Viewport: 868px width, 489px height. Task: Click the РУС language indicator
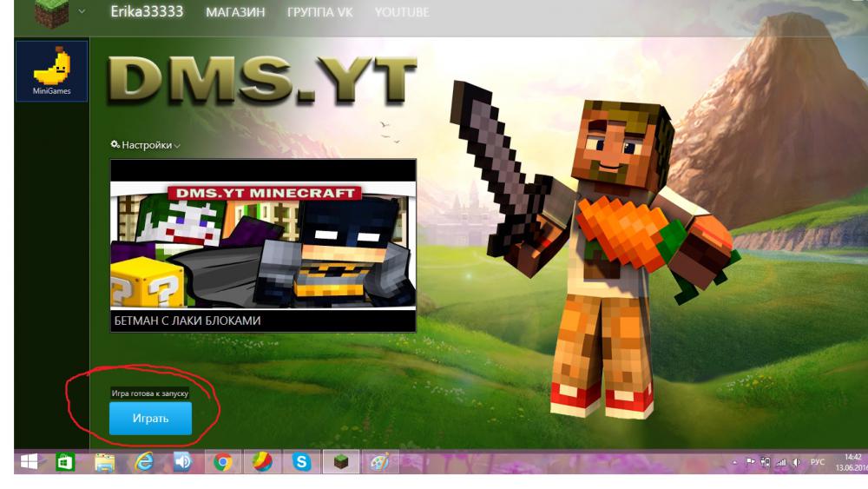click(x=817, y=463)
